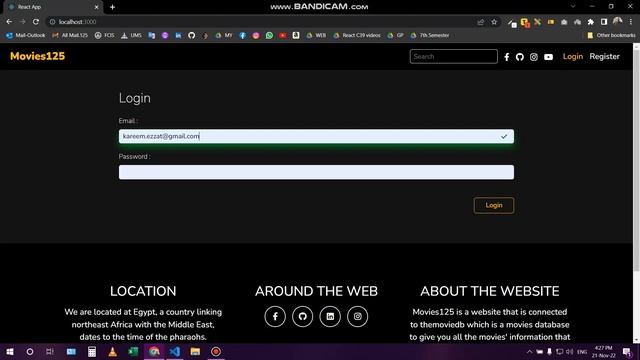This screenshot has width=640, height=360.
Task: Open Facebook bookmark in bookmarks bar
Action: coord(242,36)
